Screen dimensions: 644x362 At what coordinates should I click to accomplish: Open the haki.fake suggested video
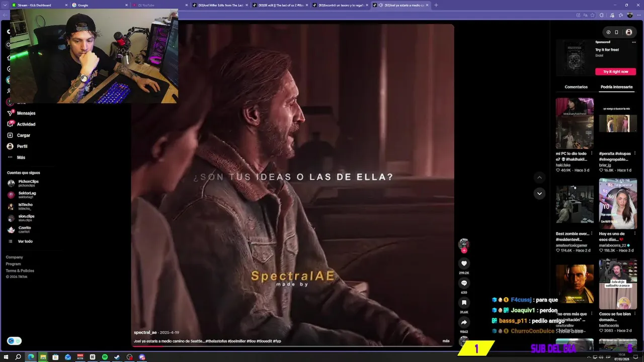point(575,123)
